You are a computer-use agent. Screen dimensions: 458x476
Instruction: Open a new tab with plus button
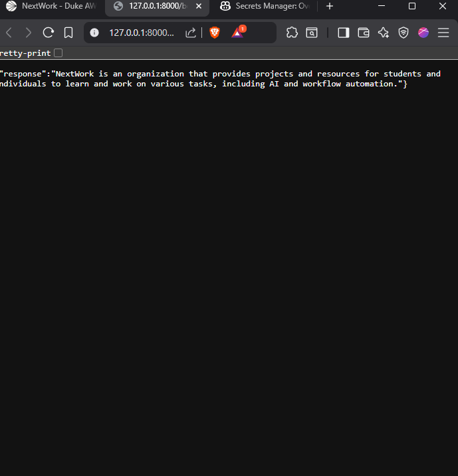tap(330, 6)
